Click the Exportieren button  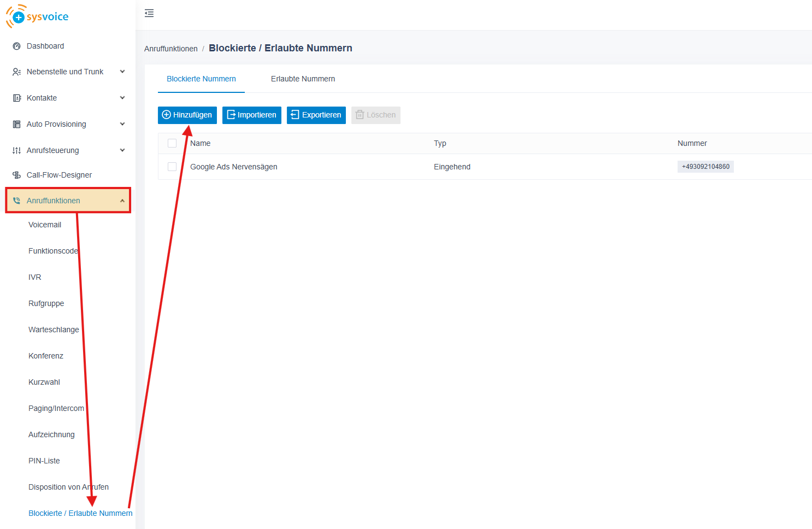point(316,115)
